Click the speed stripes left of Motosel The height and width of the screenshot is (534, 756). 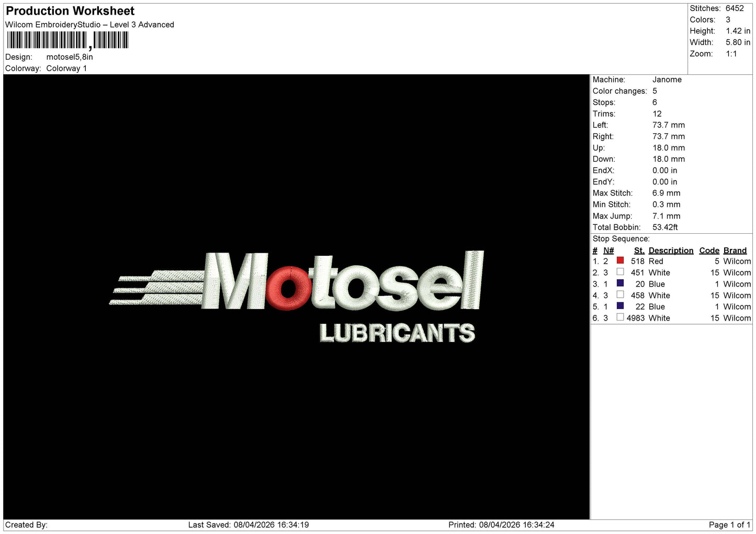coord(157,288)
